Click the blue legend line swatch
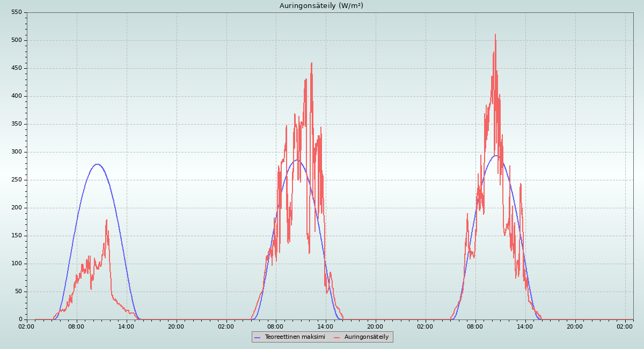Image resolution: width=644 pixels, height=349 pixels. click(x=257, y=337)
